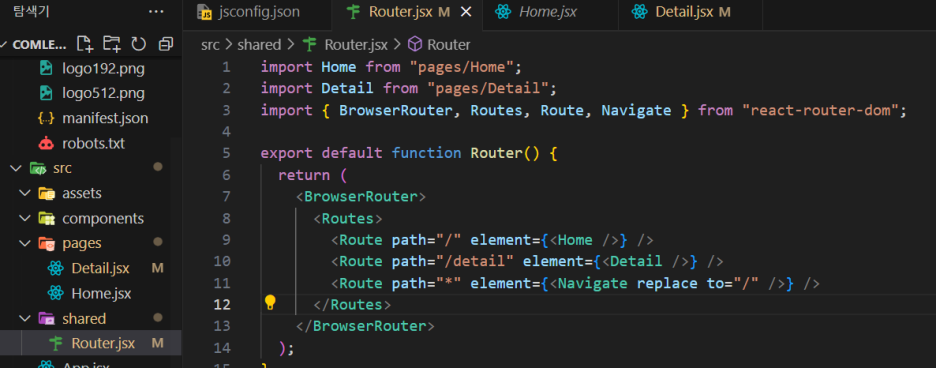Viewport: 936px width, 368px height.
Task: Click the opening <BrowserRouter> tag on line 7
Action: point(361,197)
